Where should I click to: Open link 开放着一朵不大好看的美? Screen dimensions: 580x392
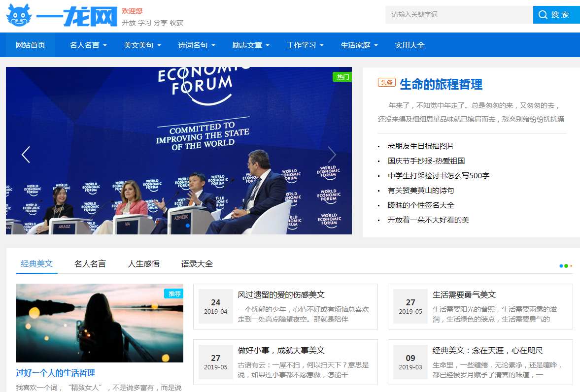428,220
